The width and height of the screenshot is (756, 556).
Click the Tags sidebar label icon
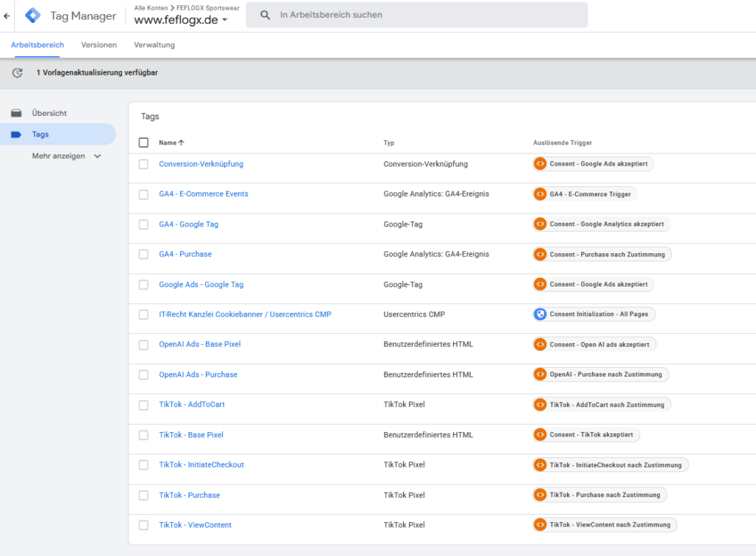pos(16,134)
